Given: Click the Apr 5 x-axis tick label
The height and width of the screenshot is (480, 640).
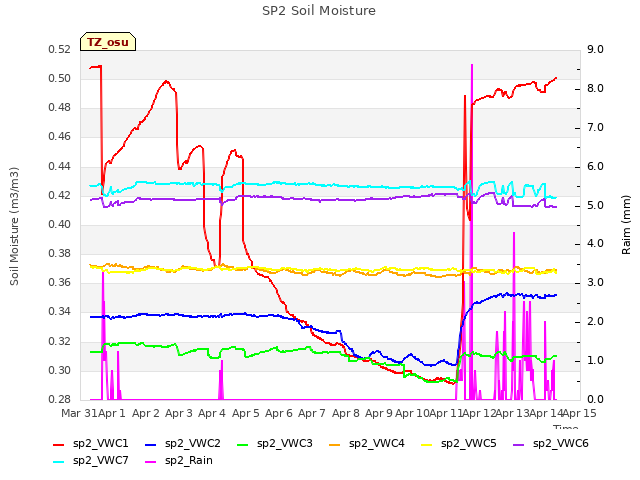Looking at the screenshot, I should (x=246, y=413).
